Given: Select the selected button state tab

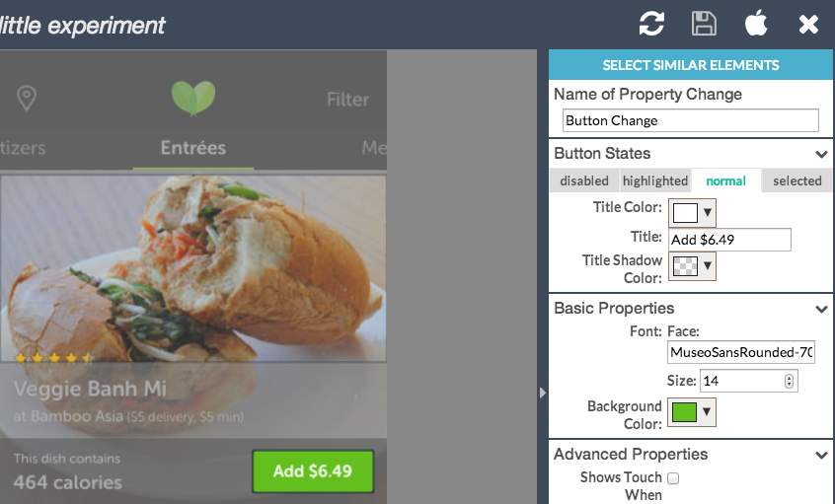Looking at the screenshot, I should (797, 180).
